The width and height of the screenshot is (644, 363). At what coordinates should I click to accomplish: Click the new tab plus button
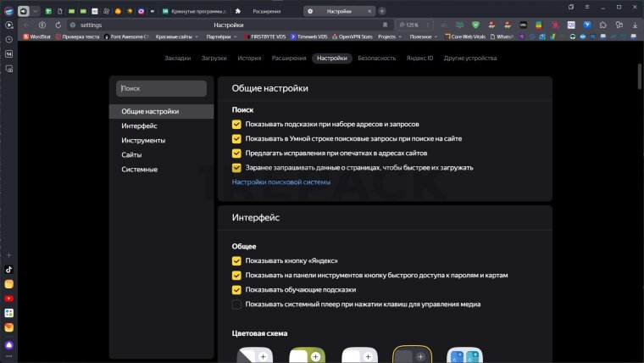pos(382,11)
